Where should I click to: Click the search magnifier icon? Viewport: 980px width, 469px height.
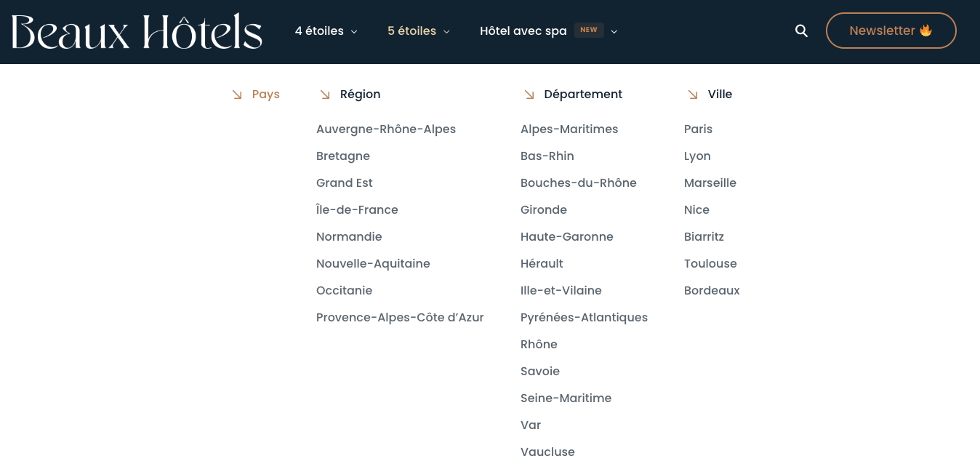click(801, 31)
